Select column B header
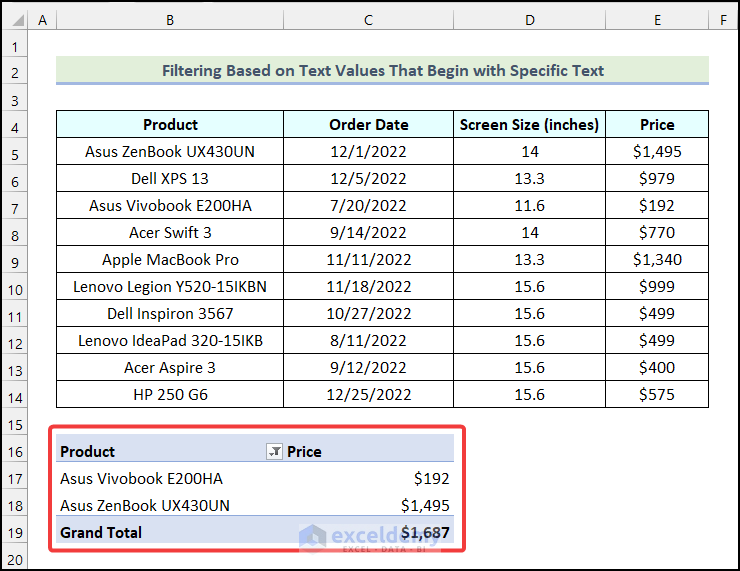 point(170,20)
